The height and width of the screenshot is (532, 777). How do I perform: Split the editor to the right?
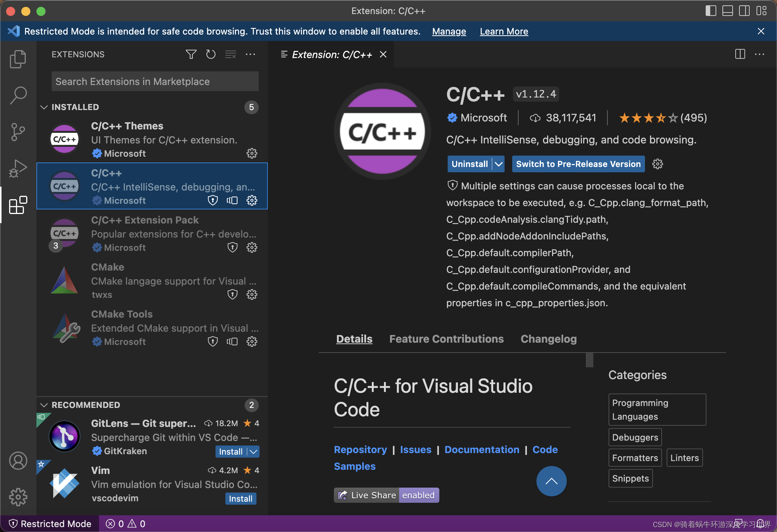point(740,54)
